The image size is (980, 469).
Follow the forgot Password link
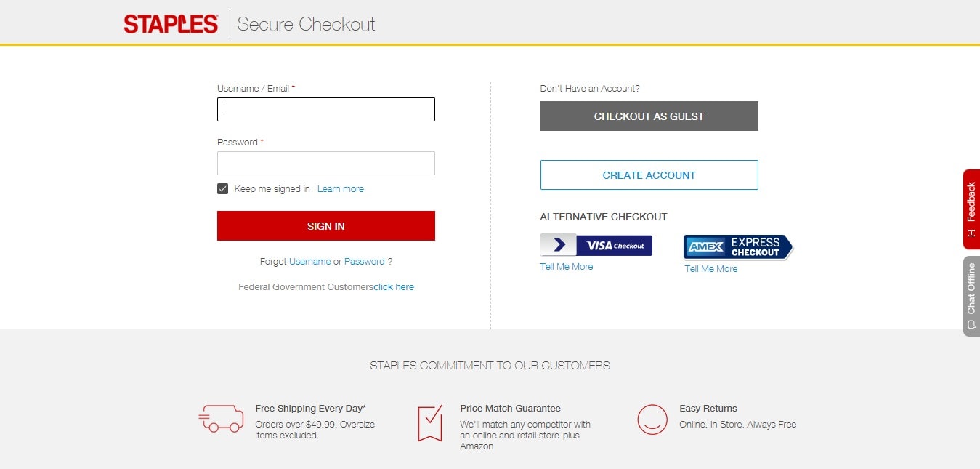(x=365, y=262)
